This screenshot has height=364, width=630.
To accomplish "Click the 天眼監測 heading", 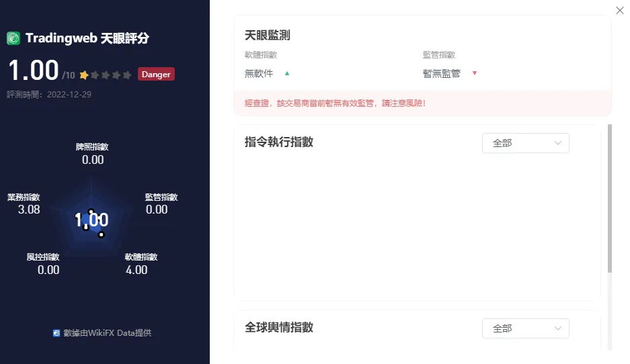I will (x=267, y=36).
